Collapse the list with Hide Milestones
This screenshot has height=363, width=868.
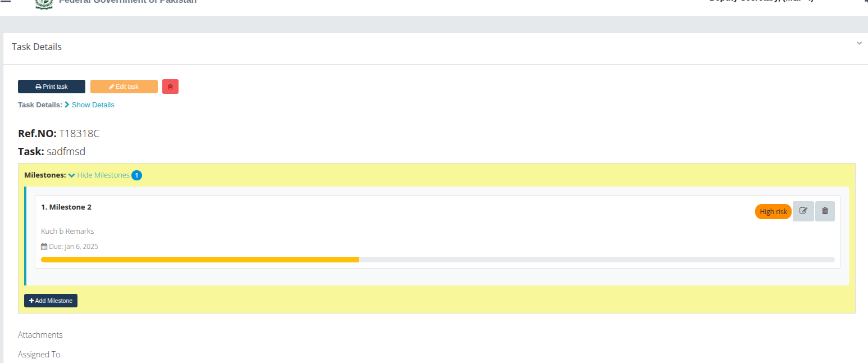pos(103,175)
